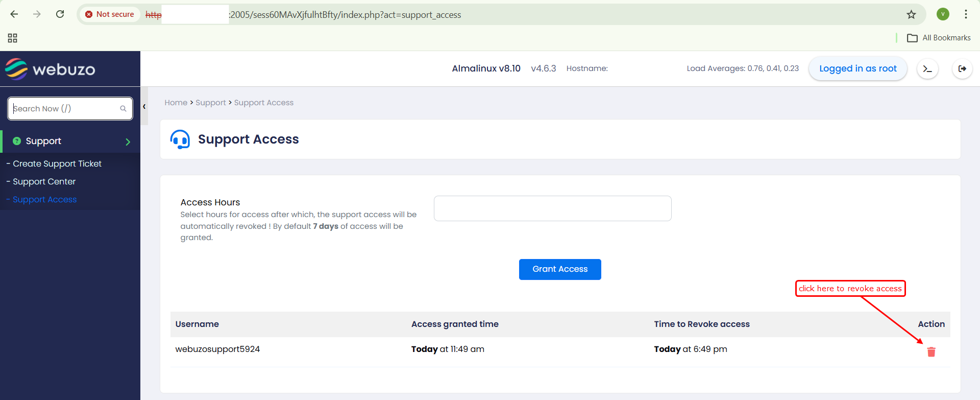Open the terminal icon in header

[x=927, y=69]
